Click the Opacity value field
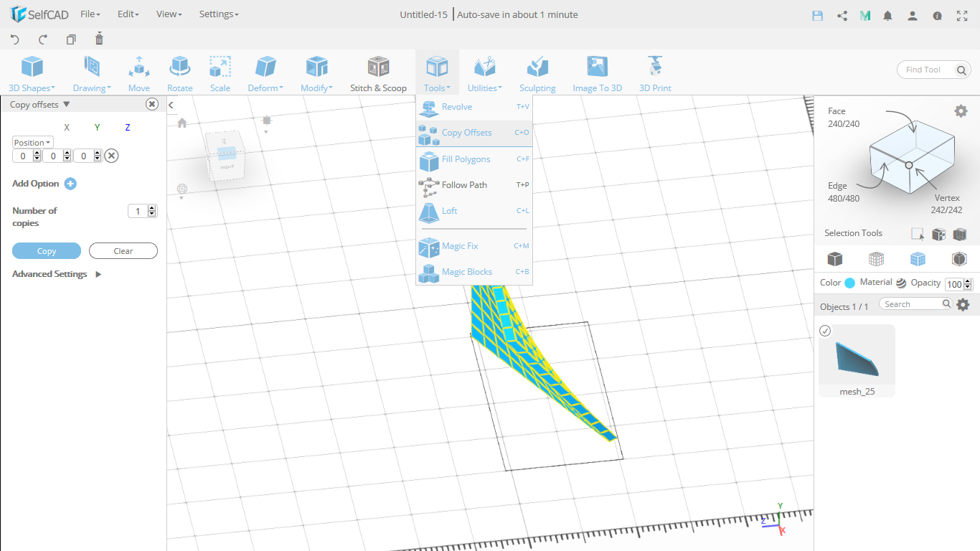The height and width of the screenshot is (551, 980). click(x=954, y=284)
